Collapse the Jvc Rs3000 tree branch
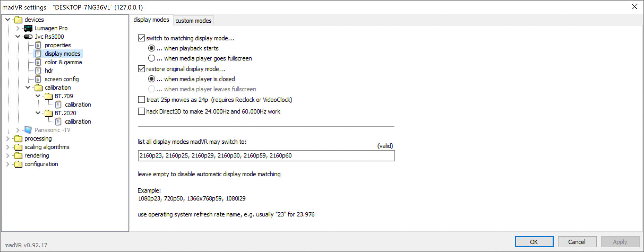The height and width of the screenshot is (252, 644). 18,37
